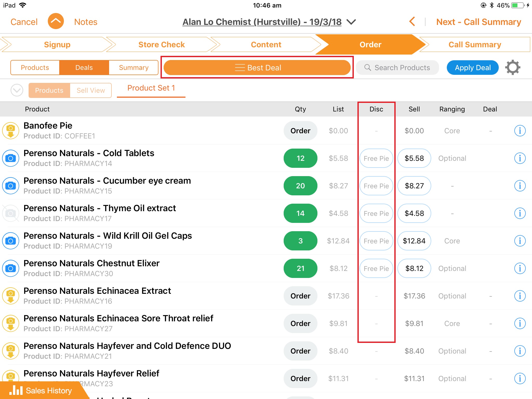The image size is (532, 399).
Task: Tap Next - Call Summary link
Action: coord(478,22)
